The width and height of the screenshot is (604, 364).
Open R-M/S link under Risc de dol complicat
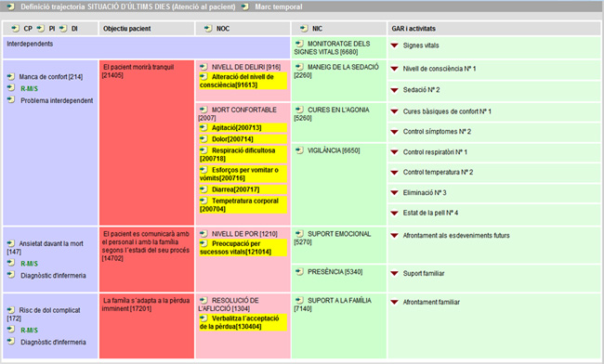(30, 330)
